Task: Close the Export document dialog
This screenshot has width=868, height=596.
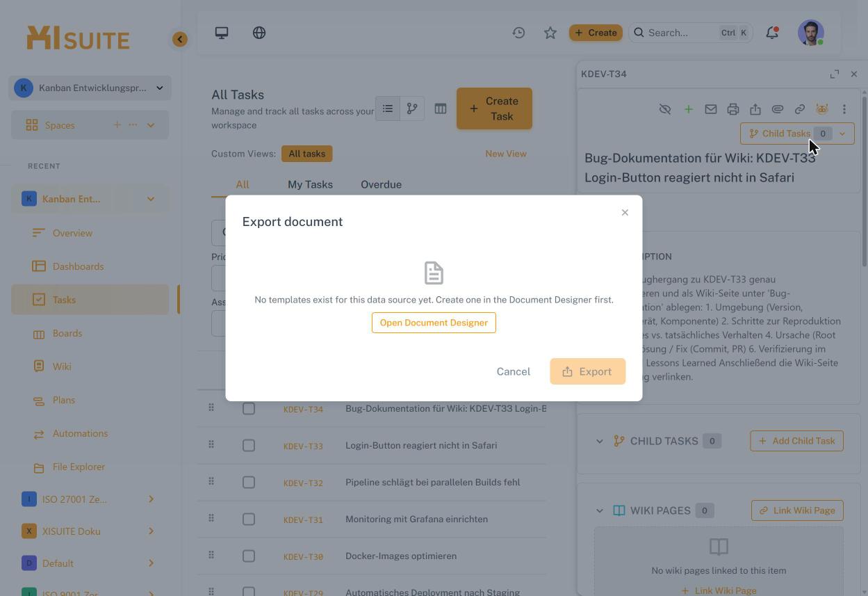Action: (x=625, y=213)
